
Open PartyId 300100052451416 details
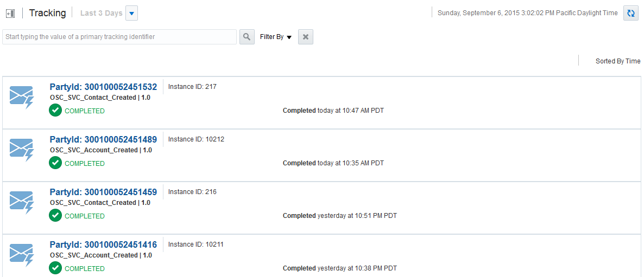point(104,244)
